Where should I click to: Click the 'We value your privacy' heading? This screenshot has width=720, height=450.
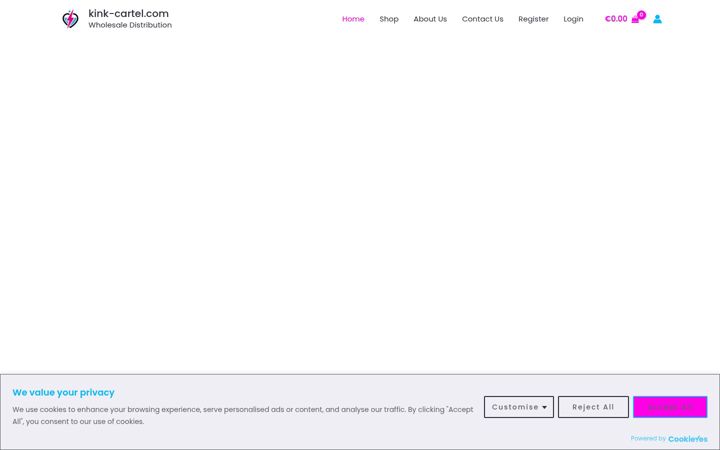click(63, 393)
